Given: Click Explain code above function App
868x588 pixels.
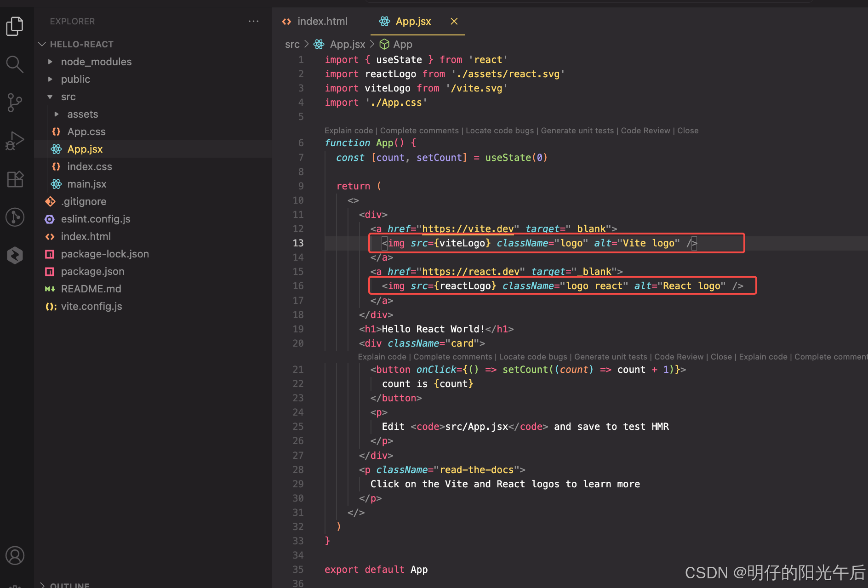Looking at the screenshot, I should tap(348, 131).
